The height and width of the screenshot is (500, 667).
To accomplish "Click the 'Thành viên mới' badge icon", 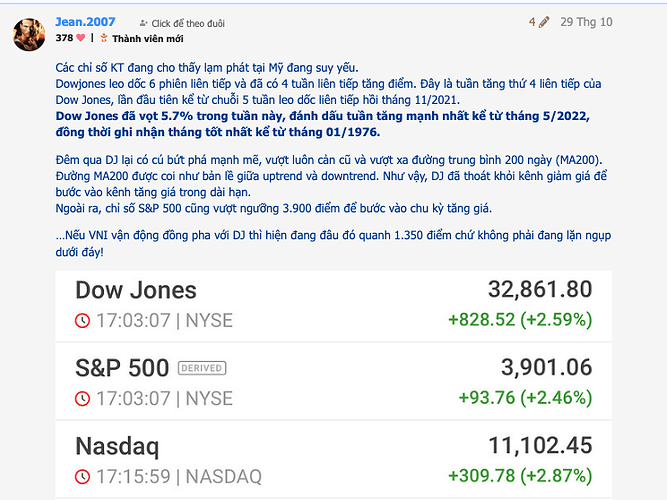I will pos(104,38).
